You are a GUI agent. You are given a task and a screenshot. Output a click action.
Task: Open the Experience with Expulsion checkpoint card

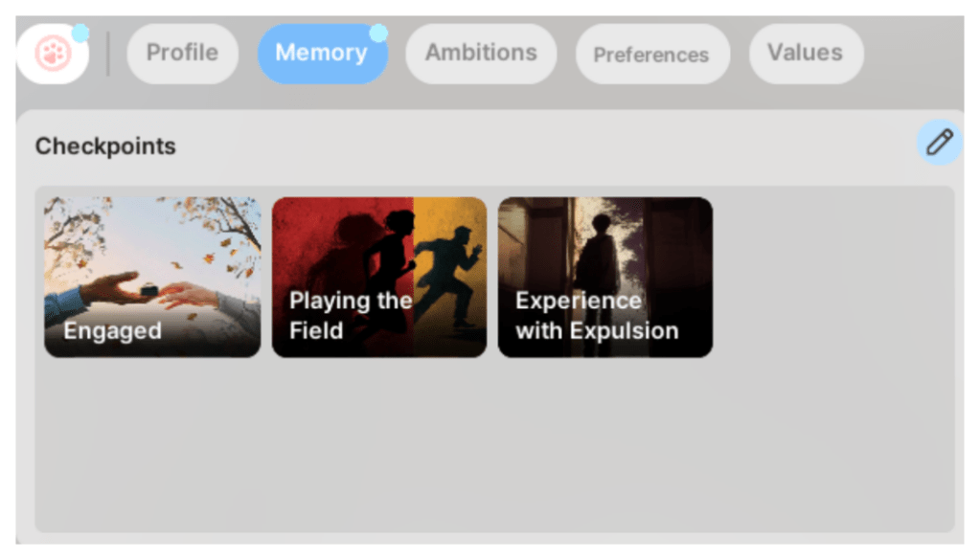(604, 277)
